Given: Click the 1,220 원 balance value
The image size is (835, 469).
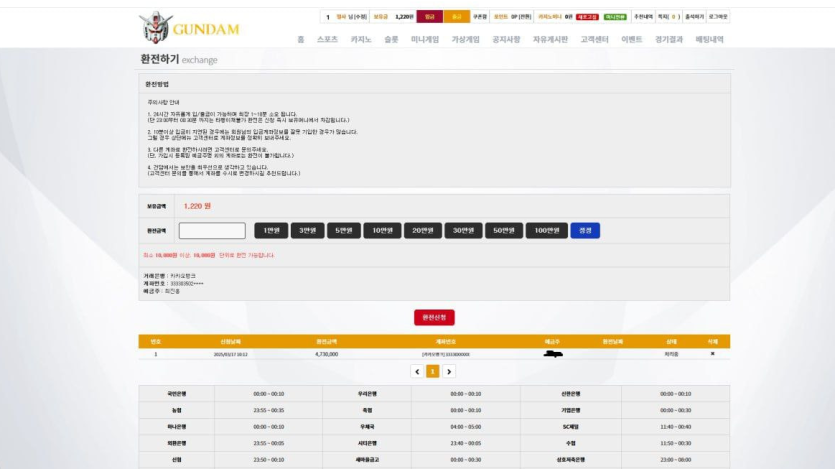Looking at the screenshot, I should point(197,206).
